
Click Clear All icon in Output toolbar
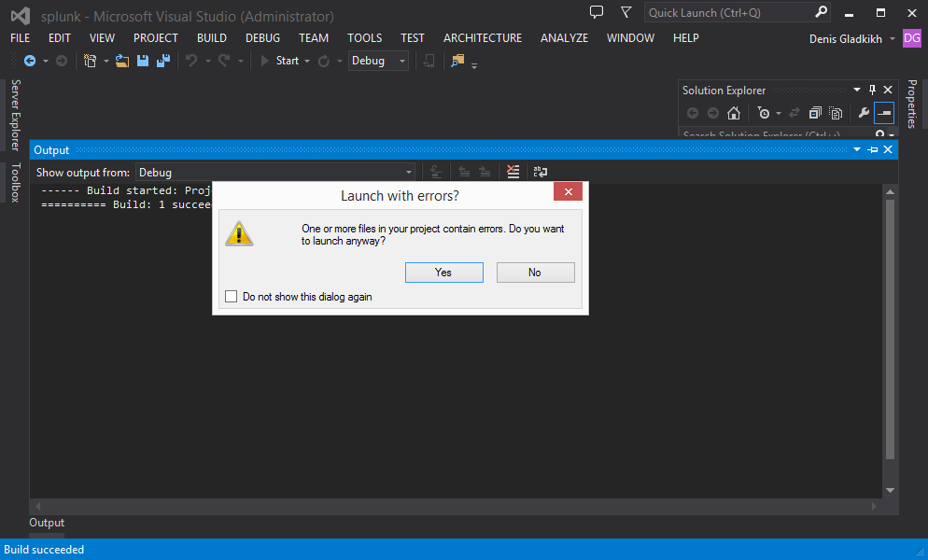pyautogui.click(x=513, y=172)
